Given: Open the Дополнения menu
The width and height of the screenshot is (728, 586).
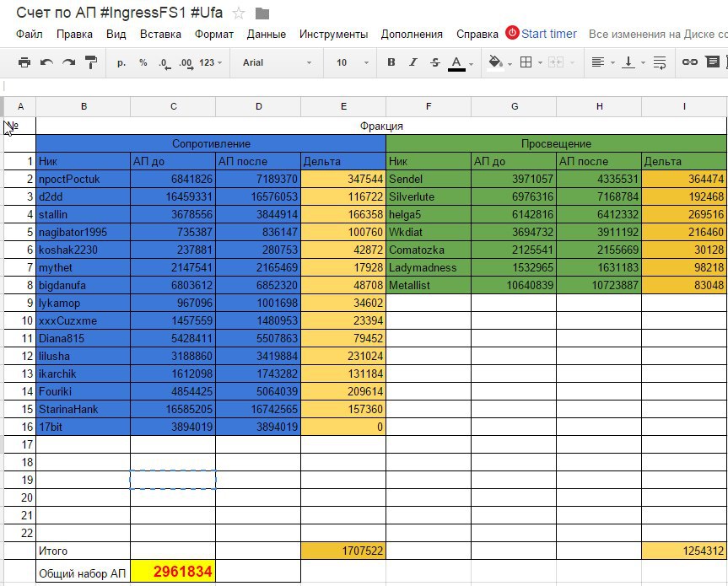Looking at the screenshot, I should (412, 35).
